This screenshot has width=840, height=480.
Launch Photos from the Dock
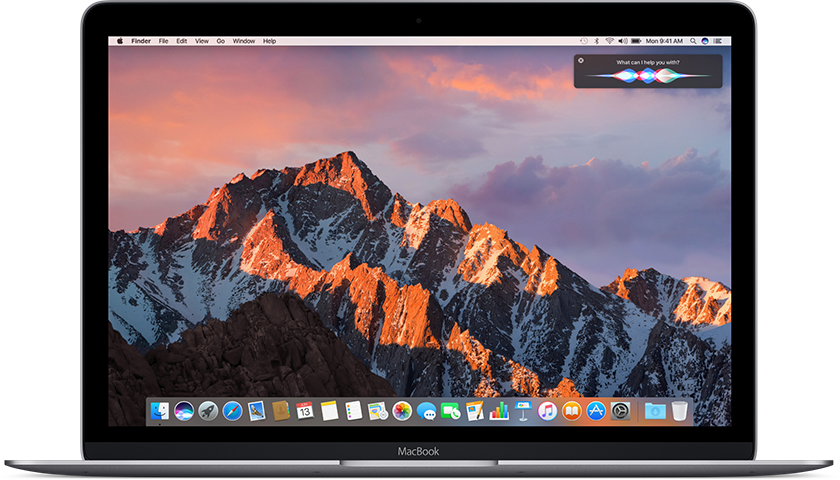coord(402,411)
